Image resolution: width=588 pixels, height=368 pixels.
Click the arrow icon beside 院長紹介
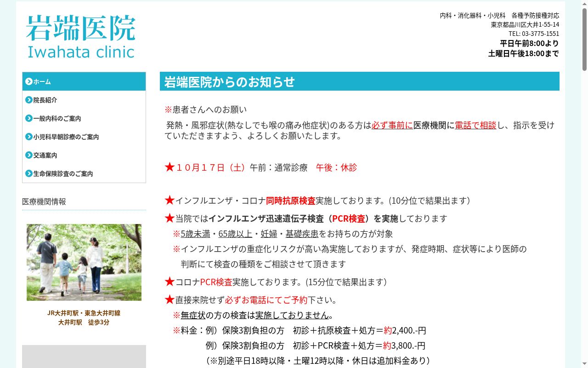click(29, 100)
